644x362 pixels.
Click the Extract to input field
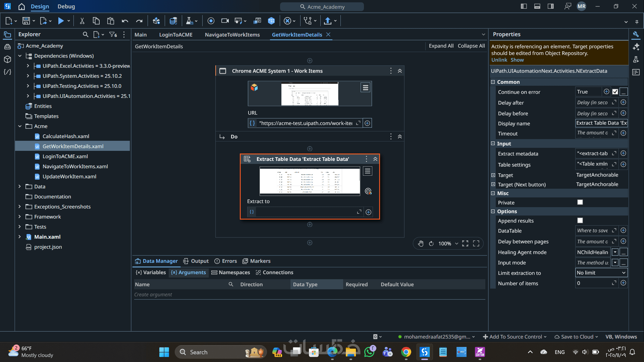coord(306,212)
